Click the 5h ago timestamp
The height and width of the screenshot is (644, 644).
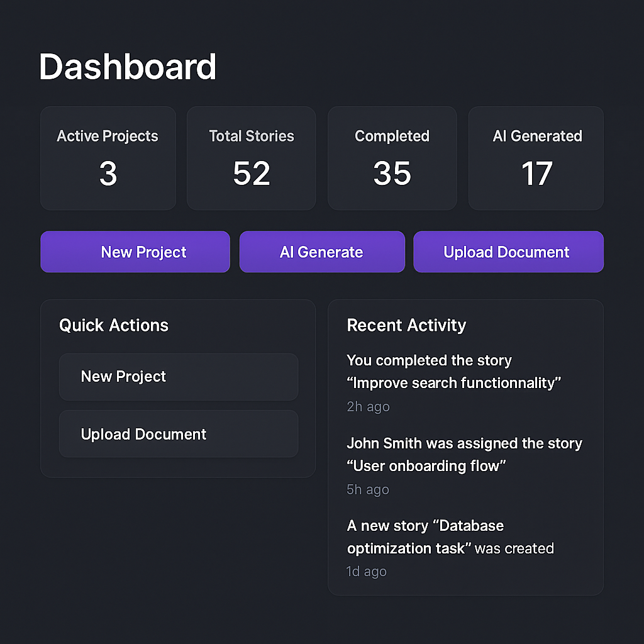368,489
